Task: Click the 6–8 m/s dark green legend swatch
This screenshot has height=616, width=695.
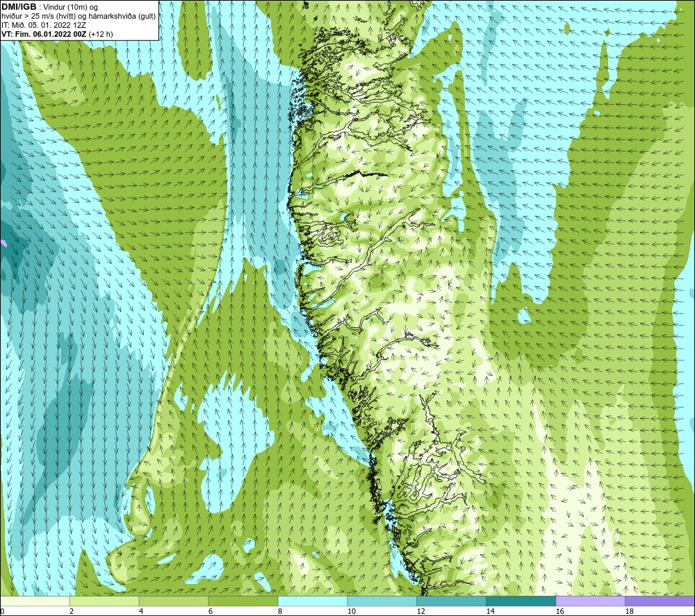Action: [243, 601]
